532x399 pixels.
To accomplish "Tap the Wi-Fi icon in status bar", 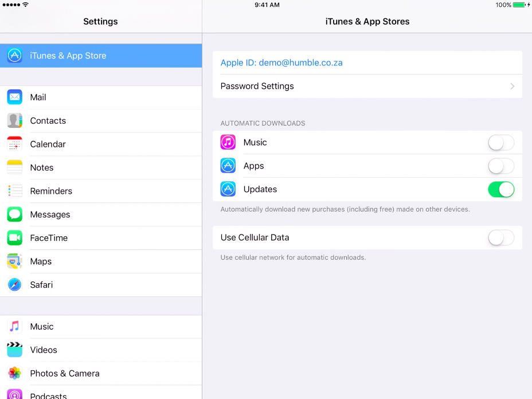I will pyautogui.click(x=25, y=5).
